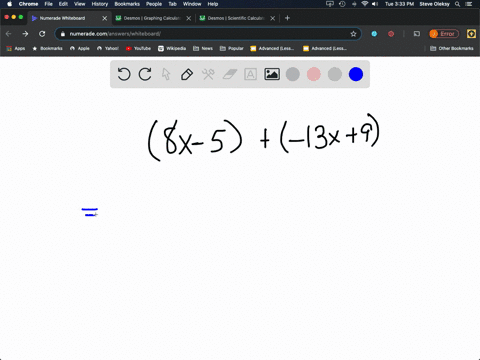Image resolution: width=480 pixels, height=360 pixels.
Task: Bookmark this page with the star icon
Action: click(353, 34)
